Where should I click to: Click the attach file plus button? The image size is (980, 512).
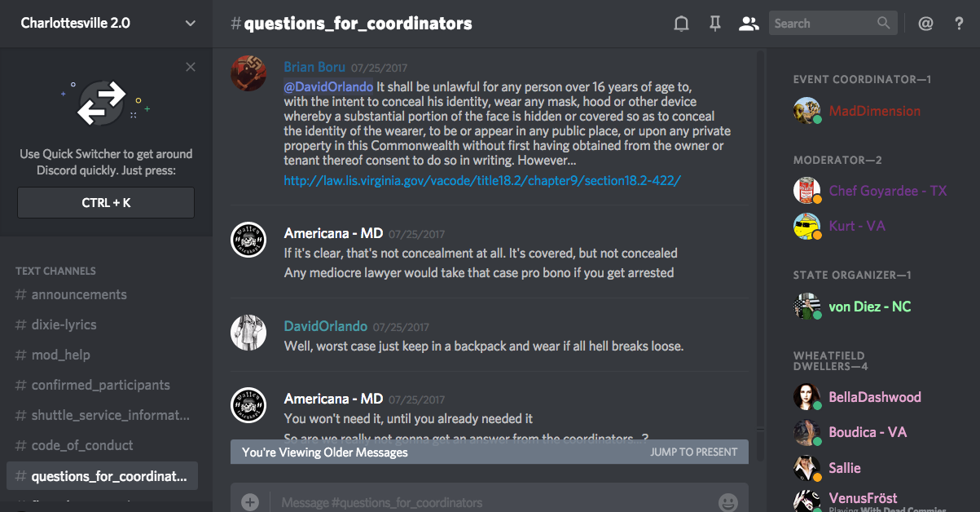[250, 501]
